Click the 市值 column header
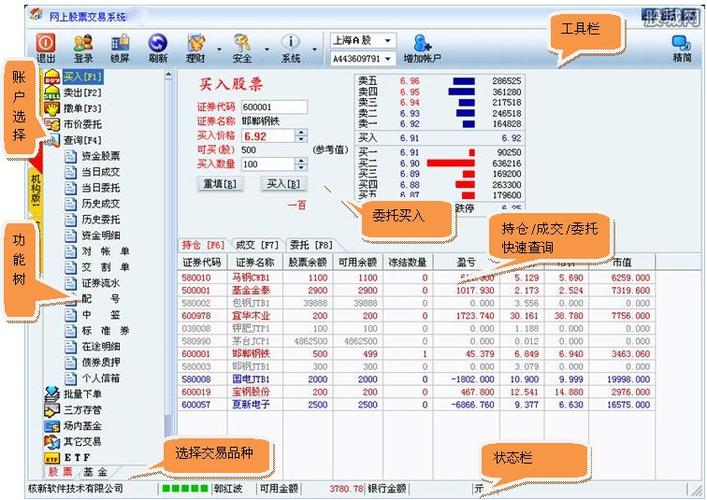The image size is (707, 500). pos(622,262)
